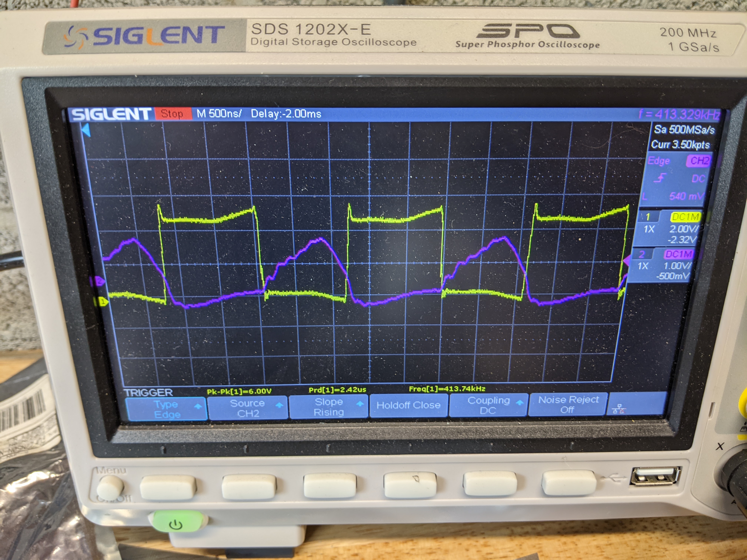Toggle Noise Reject Off softkey
This screenshot has height=560, width=747.
pos(568,404)
